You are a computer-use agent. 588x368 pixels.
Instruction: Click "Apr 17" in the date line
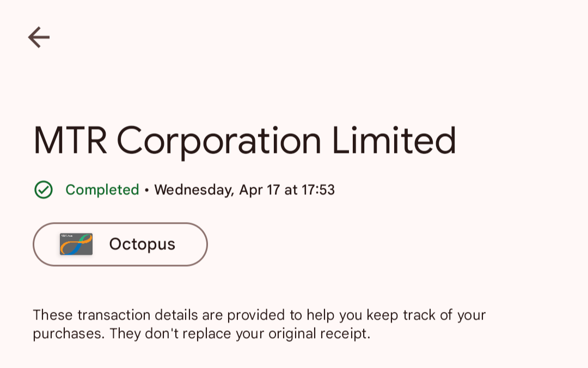coord(260,191)
